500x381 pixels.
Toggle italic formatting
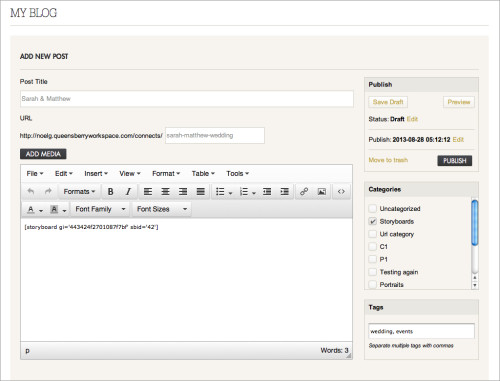pyautogui.click(x=128, y=192)
